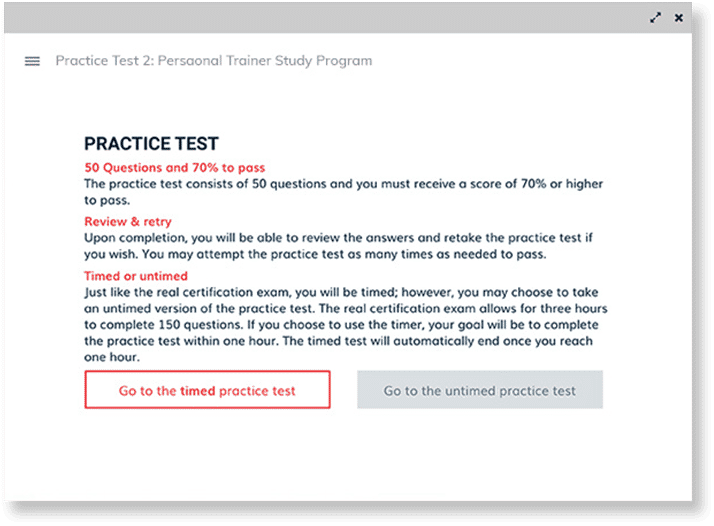Open the hamburger menu
Image resolution: width=714 pixels, height=526 pixels.
32,61
